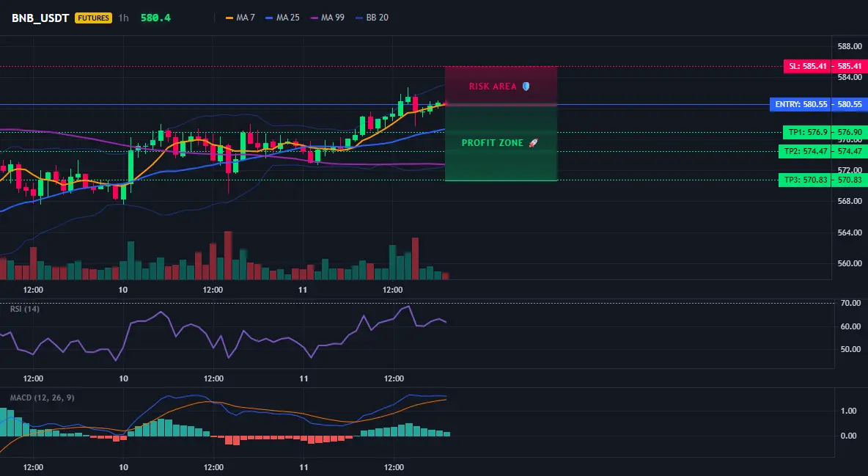Click date label 10 under the volume bars

tap(123, 290)
